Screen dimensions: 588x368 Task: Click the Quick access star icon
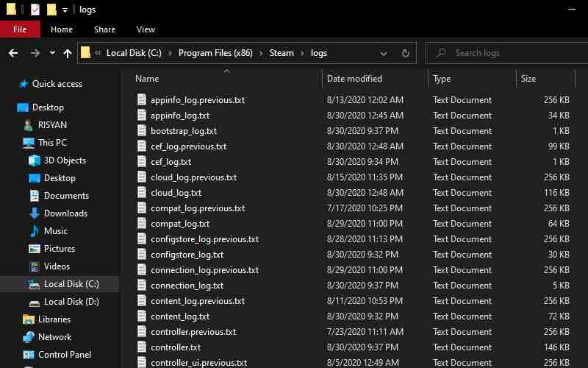click(x=24, y=84)
